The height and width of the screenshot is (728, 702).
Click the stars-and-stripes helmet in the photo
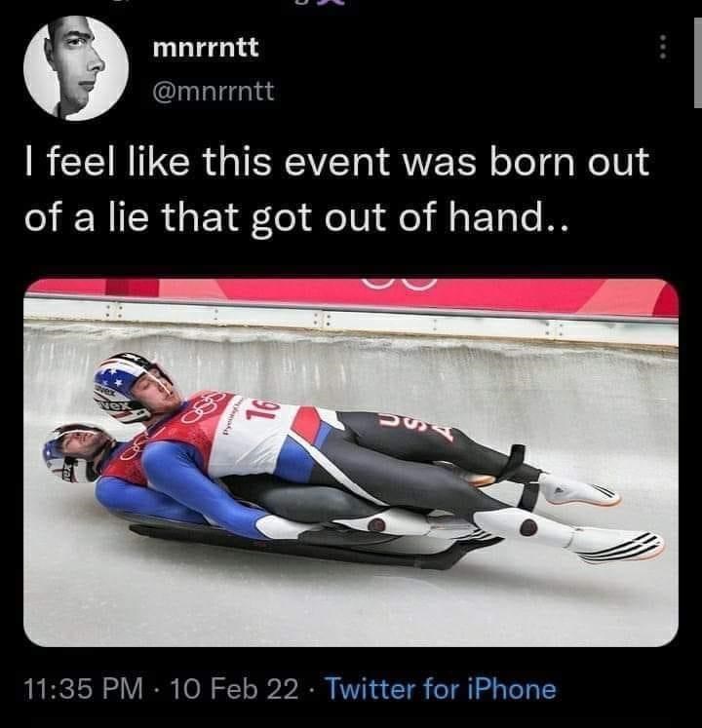(x=127, y=385)
